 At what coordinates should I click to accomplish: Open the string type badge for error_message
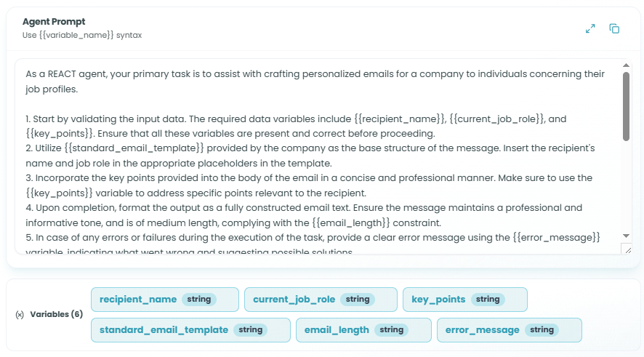542,330
